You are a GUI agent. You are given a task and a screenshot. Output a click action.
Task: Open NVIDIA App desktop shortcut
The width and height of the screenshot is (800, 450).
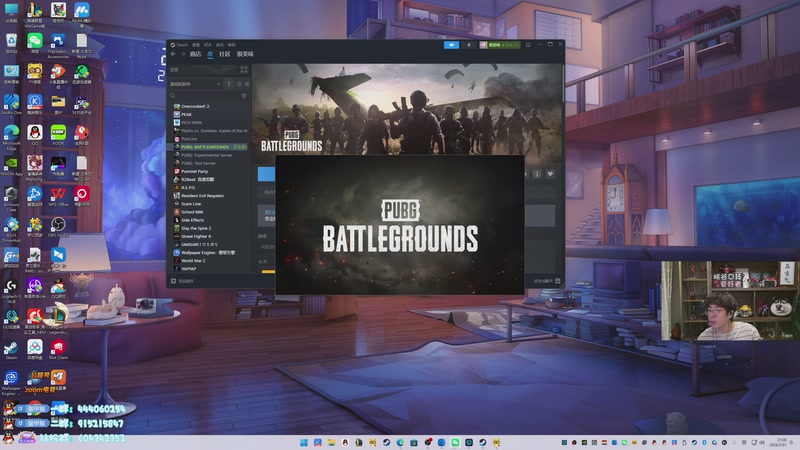pos(11,166)
